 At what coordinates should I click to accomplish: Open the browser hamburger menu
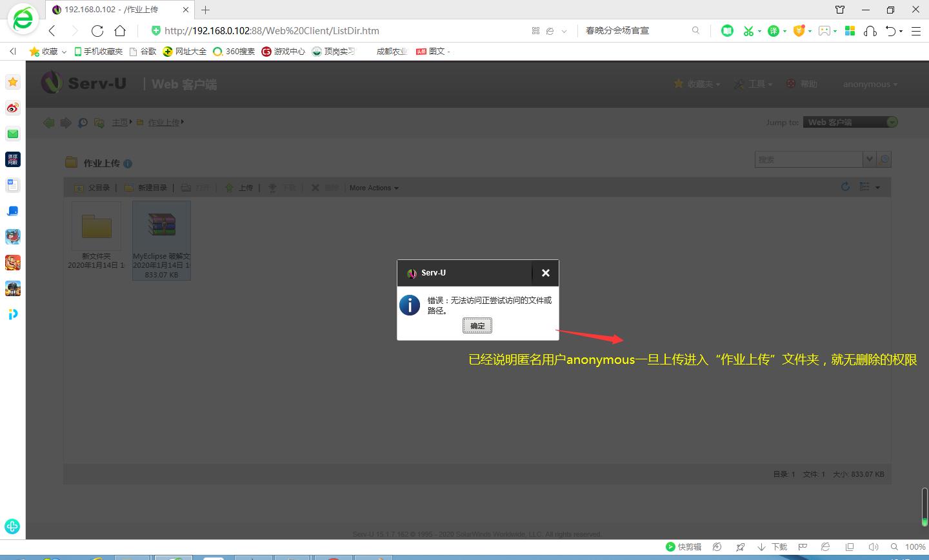pyautogui.click(x=915, y=30)
